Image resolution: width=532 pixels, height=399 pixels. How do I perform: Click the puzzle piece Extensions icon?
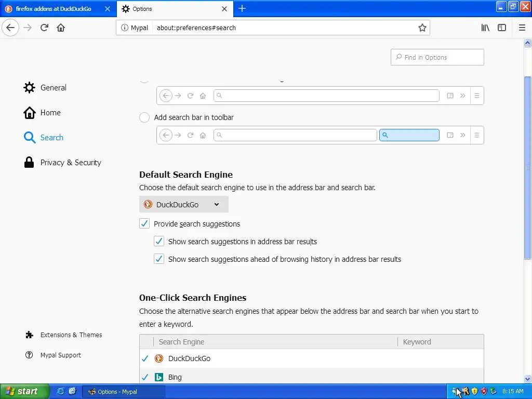(x=29, y=335)
